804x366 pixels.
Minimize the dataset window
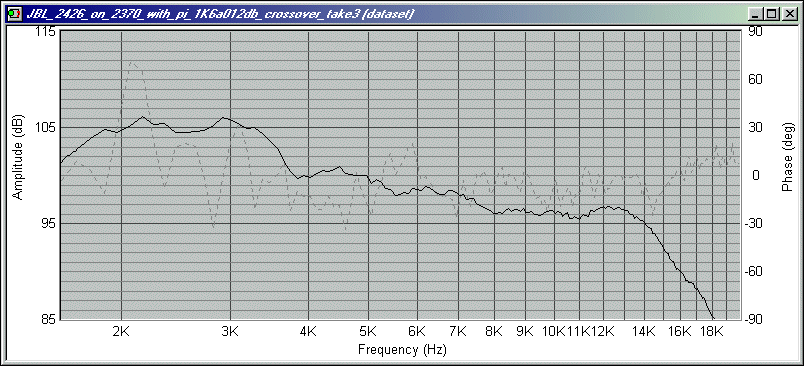(x=757, y=14)
